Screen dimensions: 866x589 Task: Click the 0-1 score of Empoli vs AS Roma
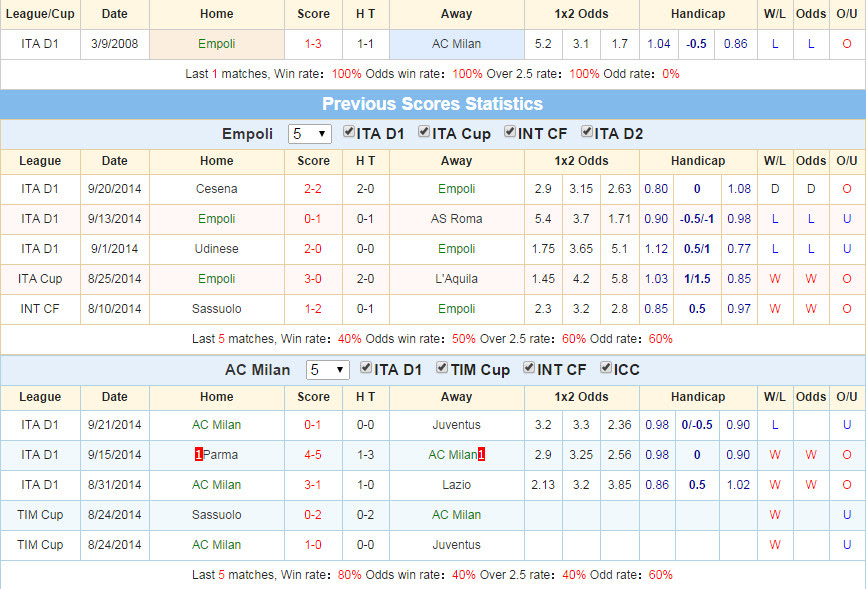pyautogui.click(x=313, y=218)
